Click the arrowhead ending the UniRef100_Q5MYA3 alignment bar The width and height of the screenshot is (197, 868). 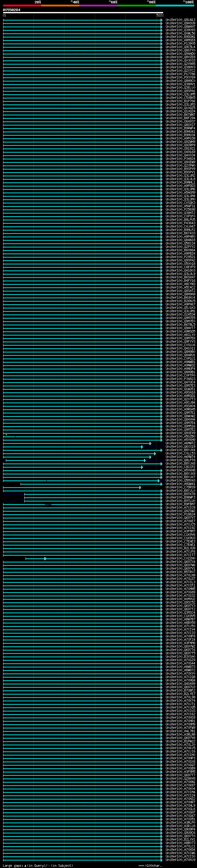click(x=159, y=481)
